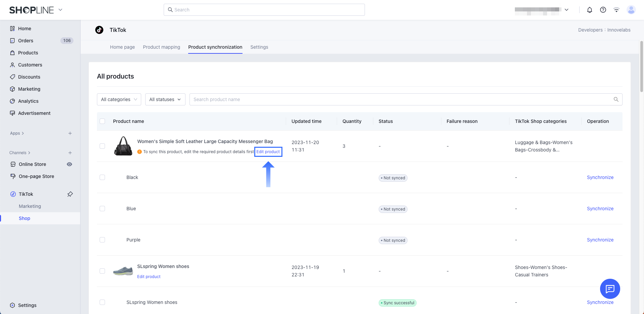Click the pin icon beside TikTok channel
The width and height of the screenshot is (644, 314).
70,194
